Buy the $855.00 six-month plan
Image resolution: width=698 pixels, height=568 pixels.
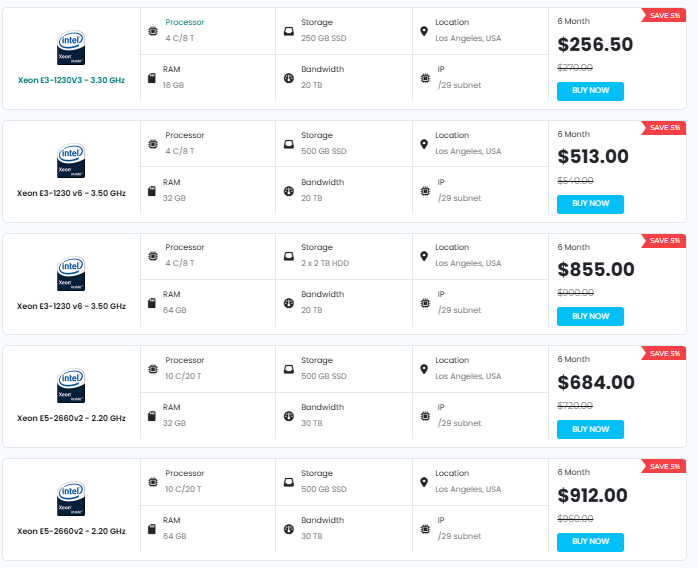tap(590, 316)
